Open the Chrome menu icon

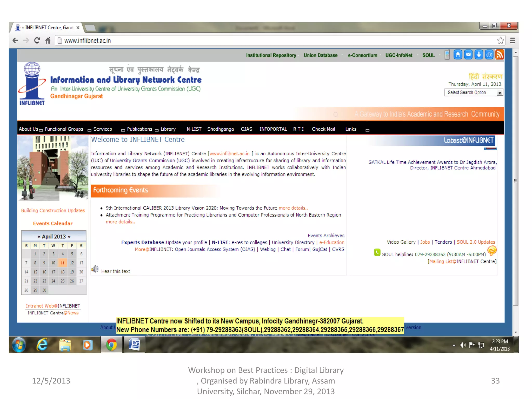point(513,41)
